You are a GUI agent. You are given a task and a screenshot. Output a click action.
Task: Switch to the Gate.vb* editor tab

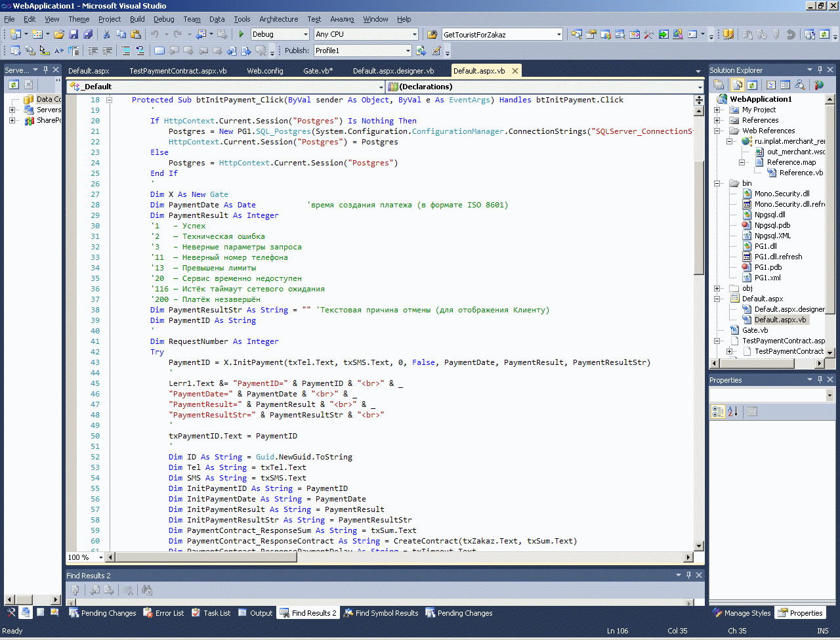click(318, 71)
